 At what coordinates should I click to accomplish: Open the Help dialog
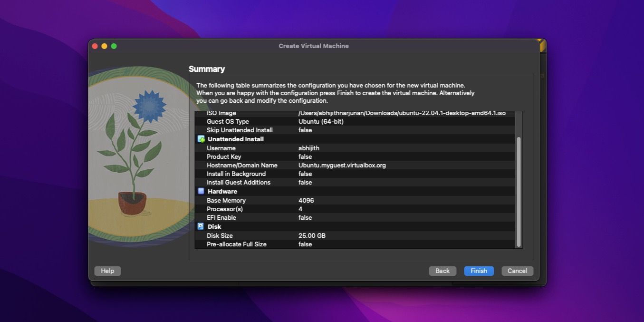(x=107, y=271)
